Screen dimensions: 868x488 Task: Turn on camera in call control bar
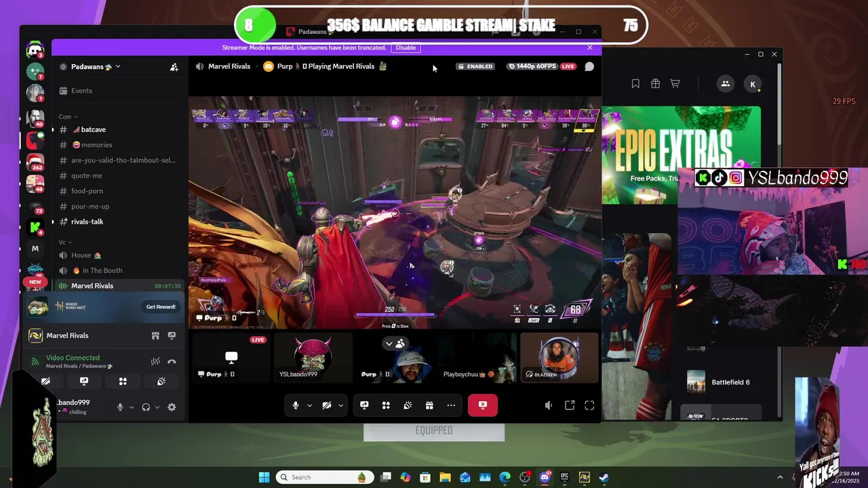(x=327, y=405)
